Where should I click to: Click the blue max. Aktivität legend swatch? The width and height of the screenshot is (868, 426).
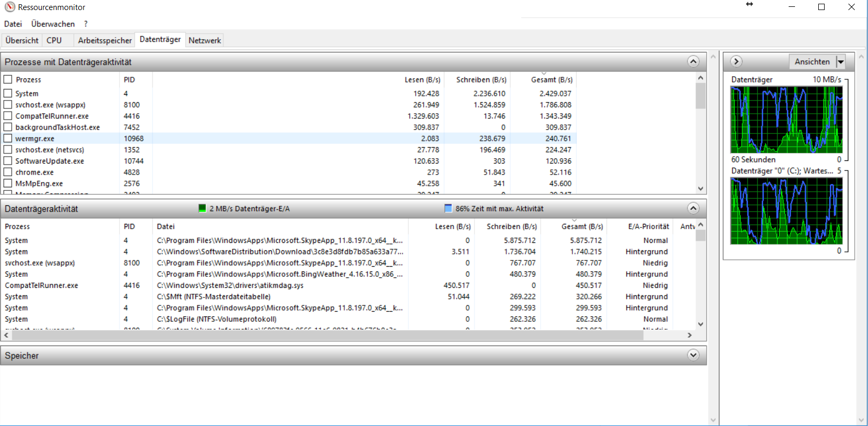[x=448, y=209]
